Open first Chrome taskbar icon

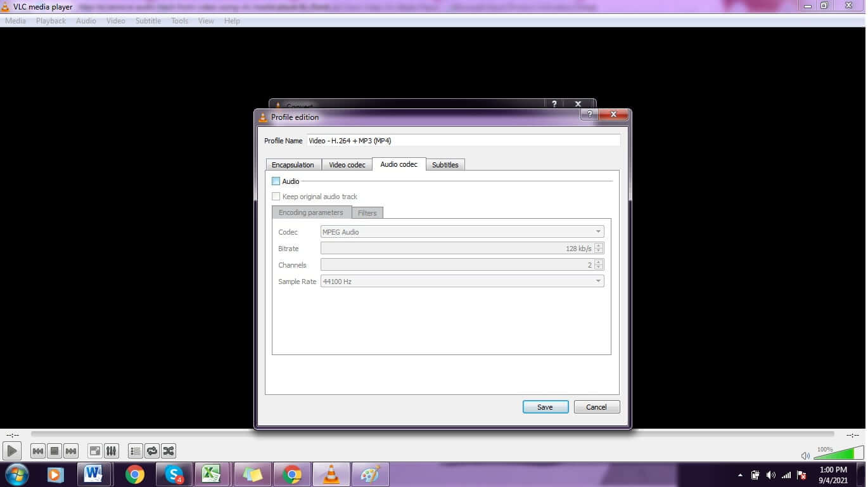(134, 474)
